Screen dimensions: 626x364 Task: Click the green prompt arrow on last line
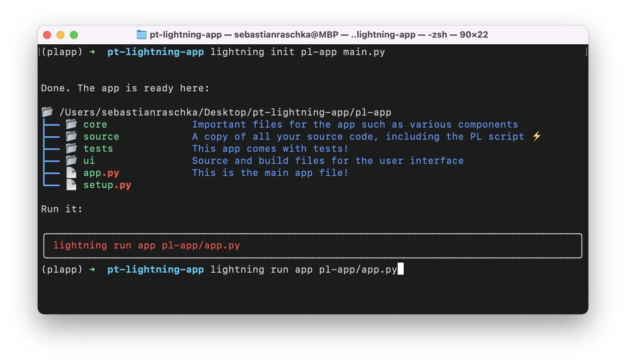(x=92, y=270)
